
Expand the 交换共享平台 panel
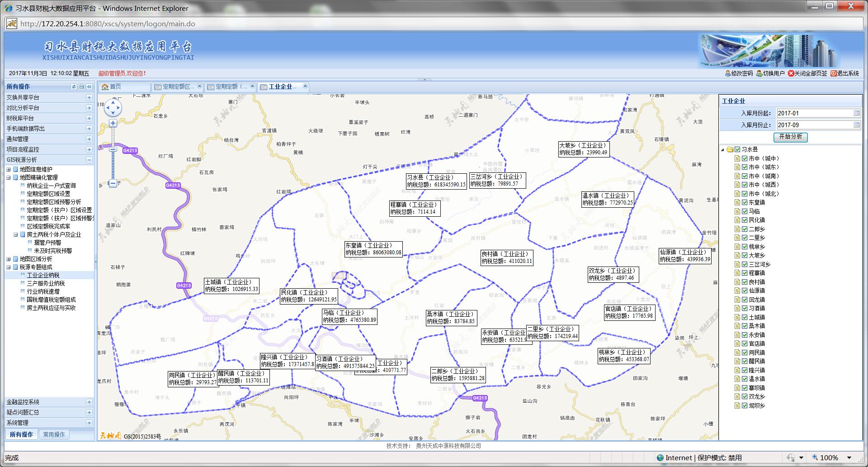89,97
